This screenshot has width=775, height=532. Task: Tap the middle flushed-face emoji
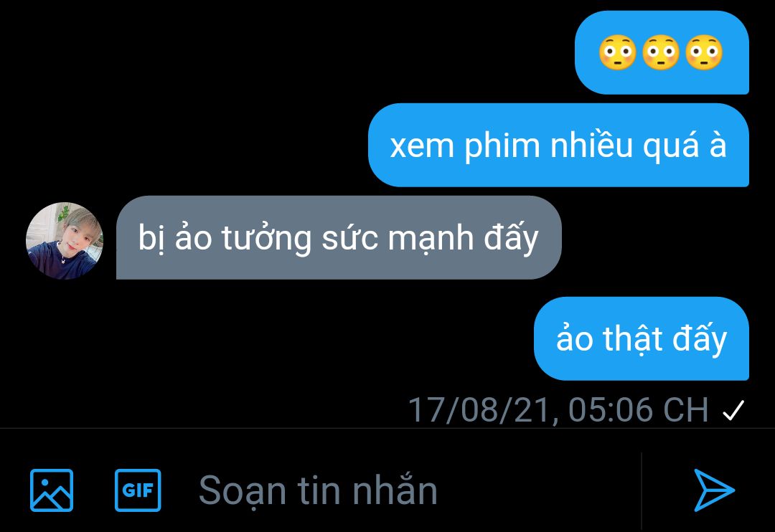tap(661, 52)
